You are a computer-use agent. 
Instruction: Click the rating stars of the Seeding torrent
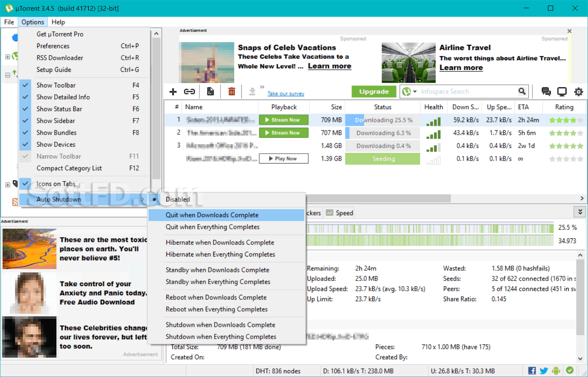click(x=566, y=159)
